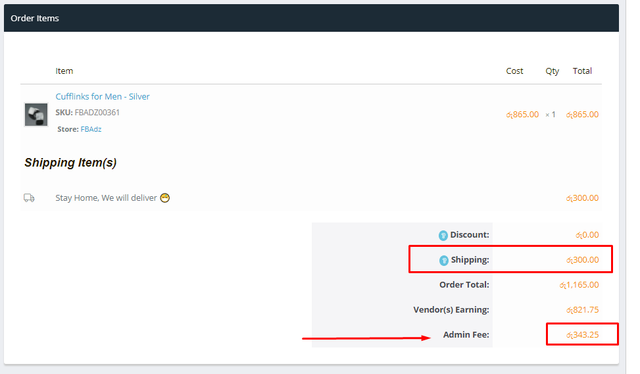Click the Discount help tooltip icon
This screenshot has width=640, height=374.
(x=443, y=235)
